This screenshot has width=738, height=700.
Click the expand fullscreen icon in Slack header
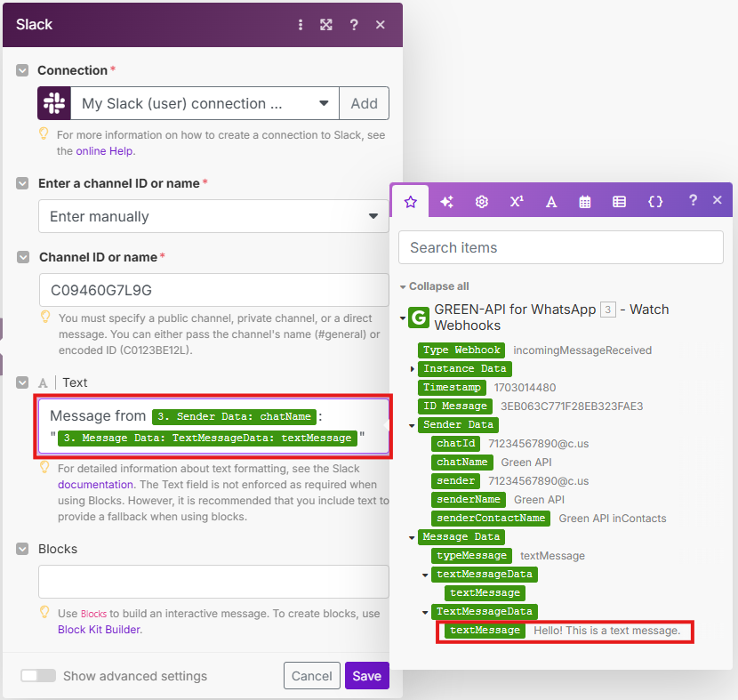pos(326,25)
